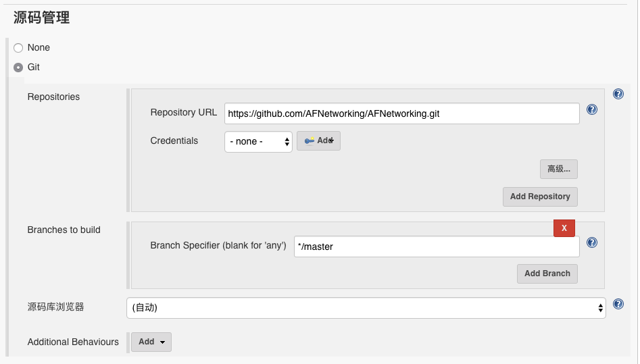Open help icon next to Branch Specifier
The height and width of the screenshot is (364, 640).
tap(592, 243)
